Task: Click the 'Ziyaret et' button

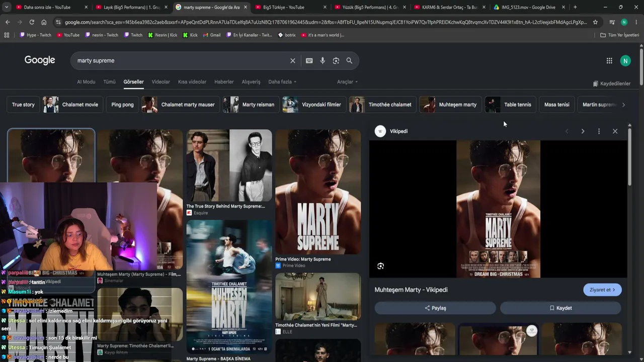Action: coord(602,290)
